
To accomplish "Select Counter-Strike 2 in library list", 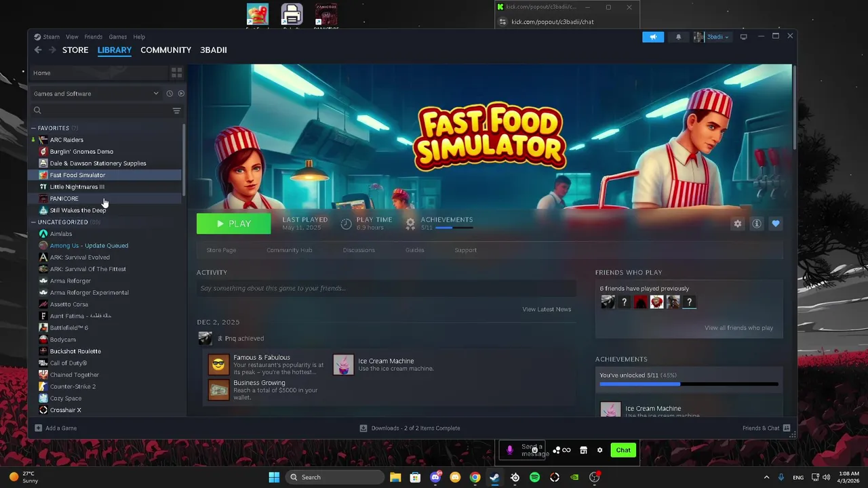I will 106,386.
